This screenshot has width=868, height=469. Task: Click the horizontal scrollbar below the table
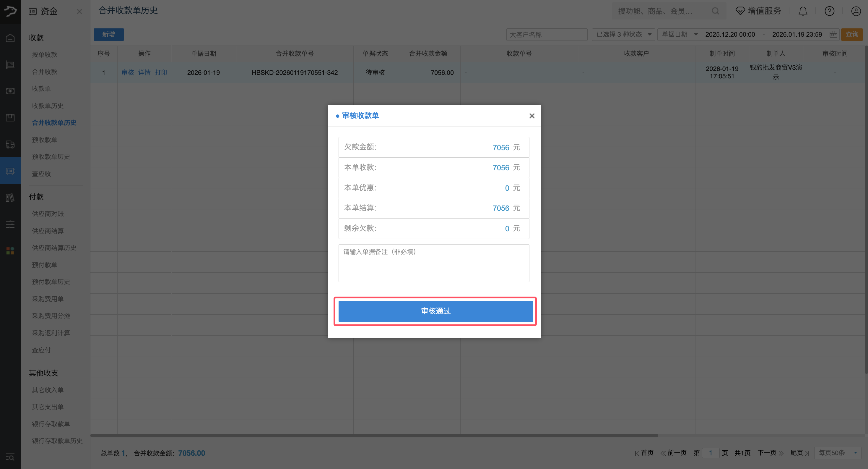(374, 436)
